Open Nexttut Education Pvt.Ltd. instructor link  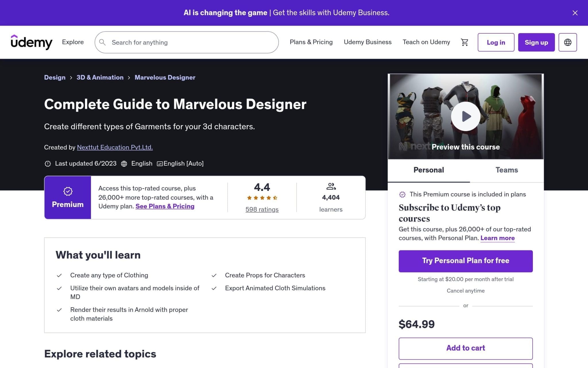(115, 147)
